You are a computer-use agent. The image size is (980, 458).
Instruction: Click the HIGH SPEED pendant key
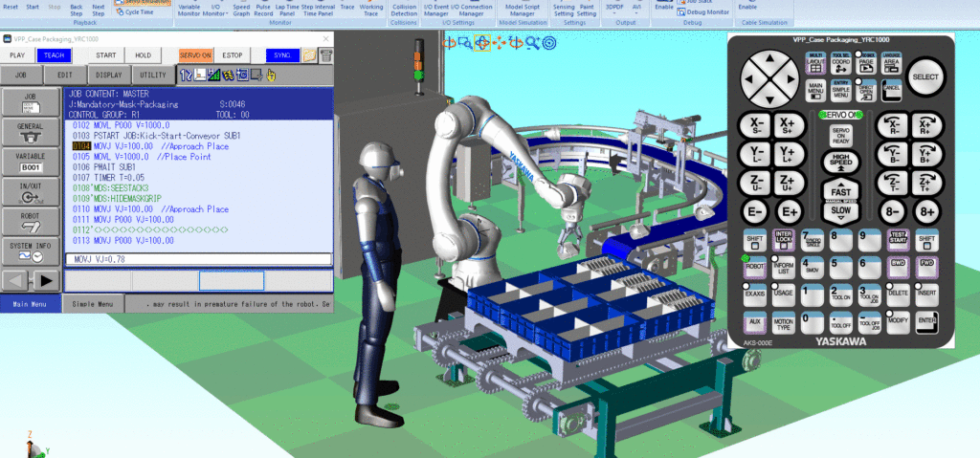tap(840, 162)
